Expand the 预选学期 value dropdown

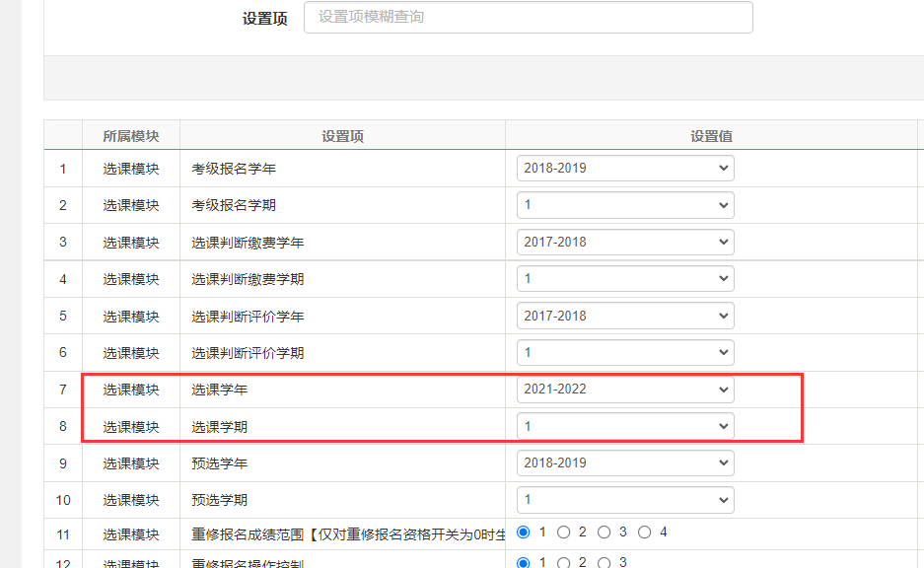point(625,500)
